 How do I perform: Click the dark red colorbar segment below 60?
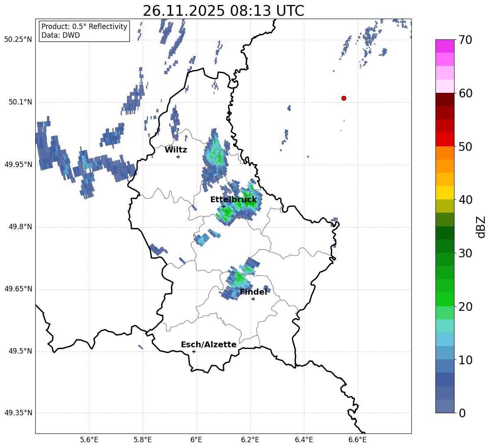point(445,99)
